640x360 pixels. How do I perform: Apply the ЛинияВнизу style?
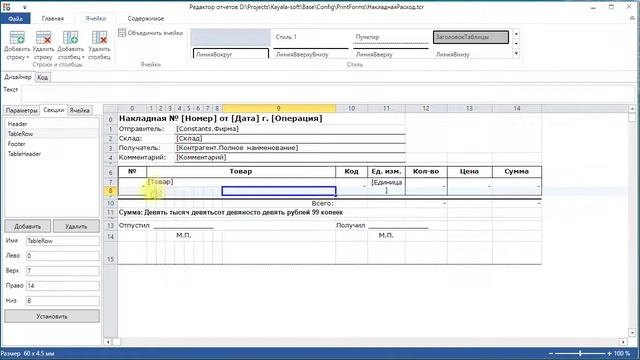(x=471, y=53)
